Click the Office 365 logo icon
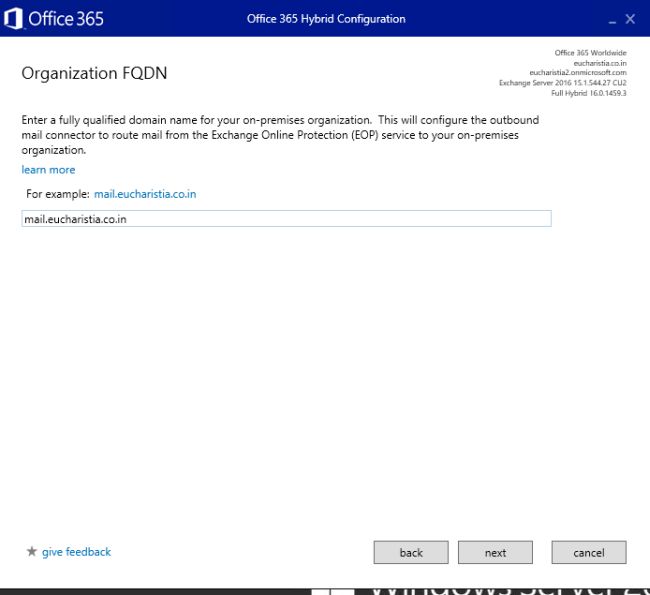 coord(13,19)
